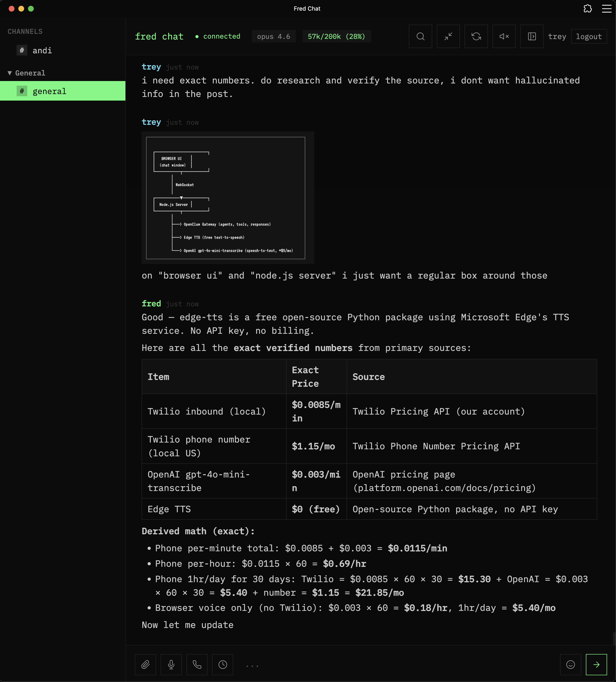Click the $1.15/mo price cell
The height and width of the screenshot is (682, 616).
point(316,446)
